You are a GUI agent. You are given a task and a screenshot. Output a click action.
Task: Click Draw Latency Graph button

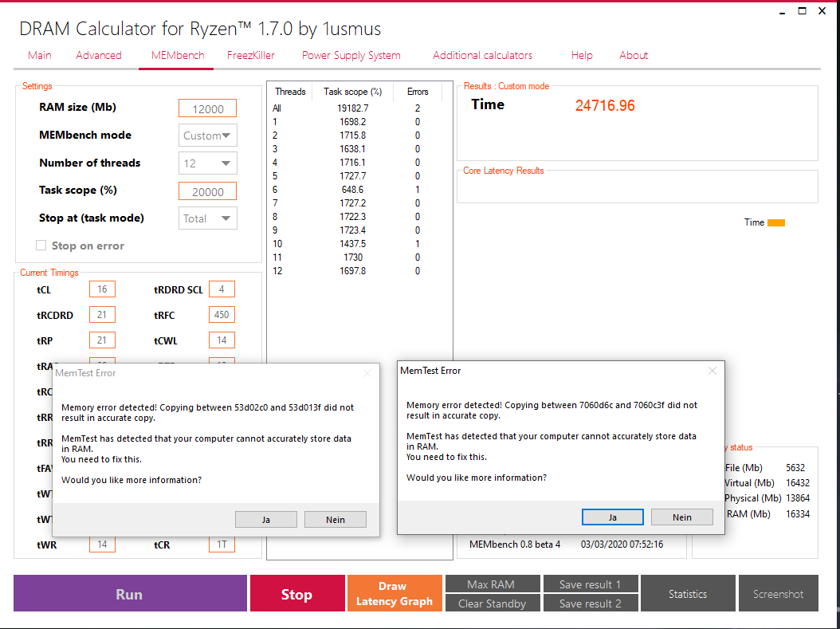click(394, 593)
